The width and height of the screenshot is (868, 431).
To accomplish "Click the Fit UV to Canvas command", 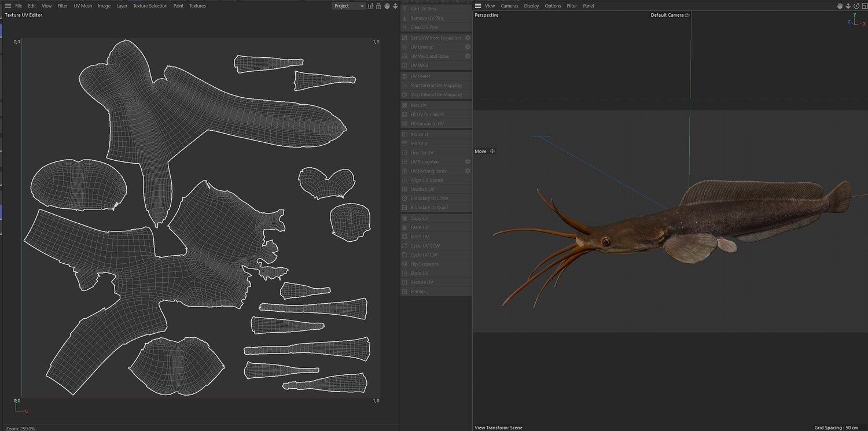I will coord(427,115).
